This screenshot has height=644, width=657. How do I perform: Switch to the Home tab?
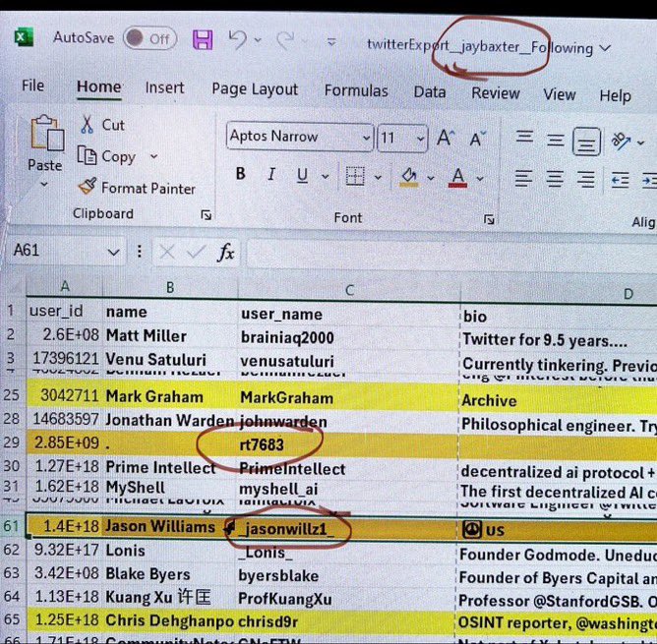99,87
